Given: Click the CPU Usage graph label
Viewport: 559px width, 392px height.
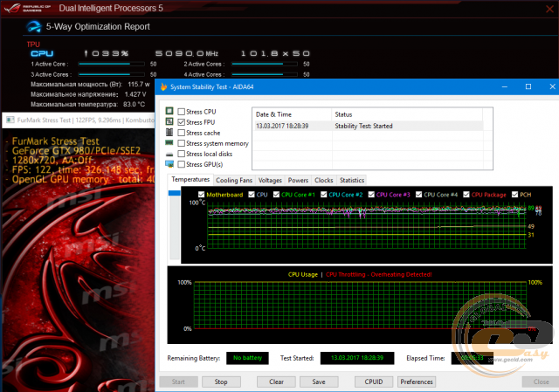Looking at the screenshot, I should [x=303, y=274].
